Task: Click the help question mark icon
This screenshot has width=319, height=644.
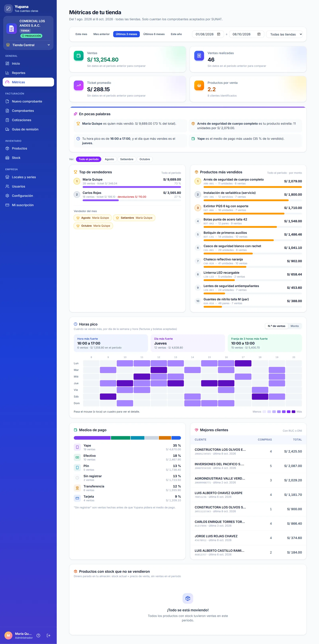Action: point(38,635)
